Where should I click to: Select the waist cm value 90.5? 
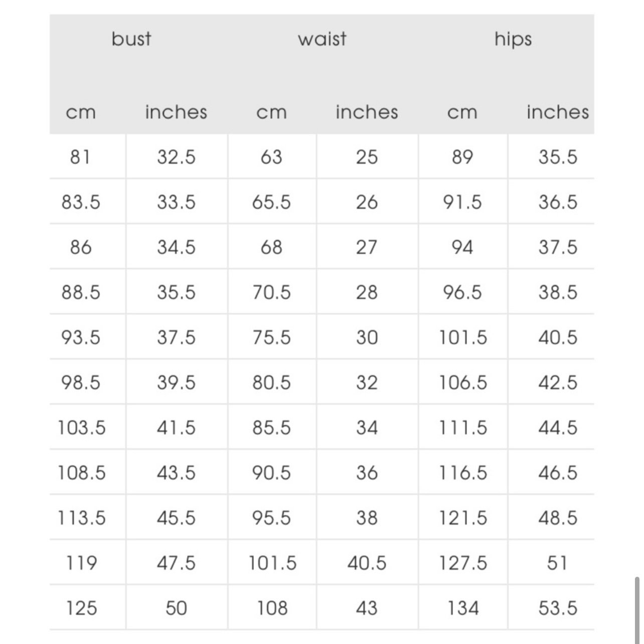coord(271,472)
